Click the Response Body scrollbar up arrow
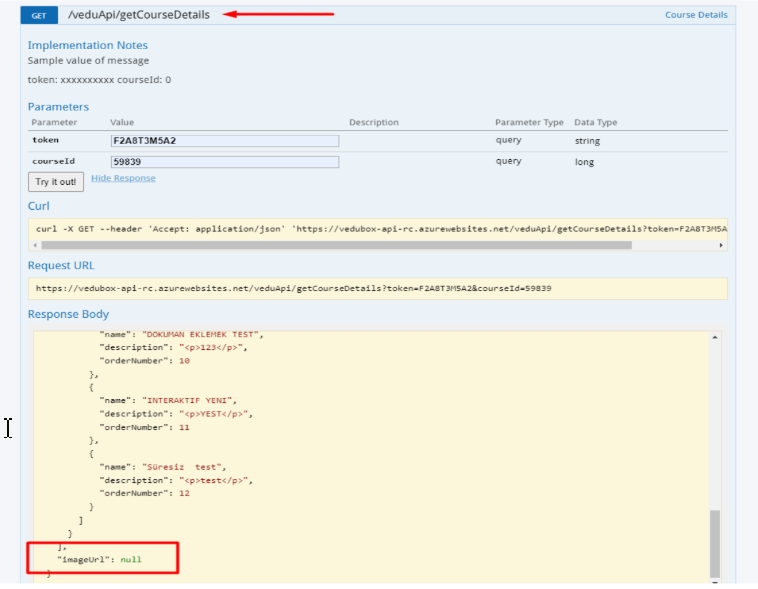758x589 pixels. [715, 339]
